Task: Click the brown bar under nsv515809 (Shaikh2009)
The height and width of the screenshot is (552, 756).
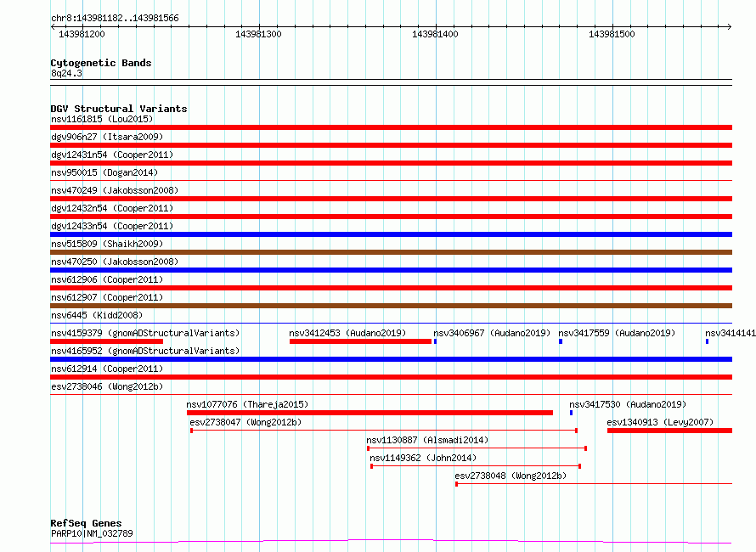Action: tap(391, 252)
